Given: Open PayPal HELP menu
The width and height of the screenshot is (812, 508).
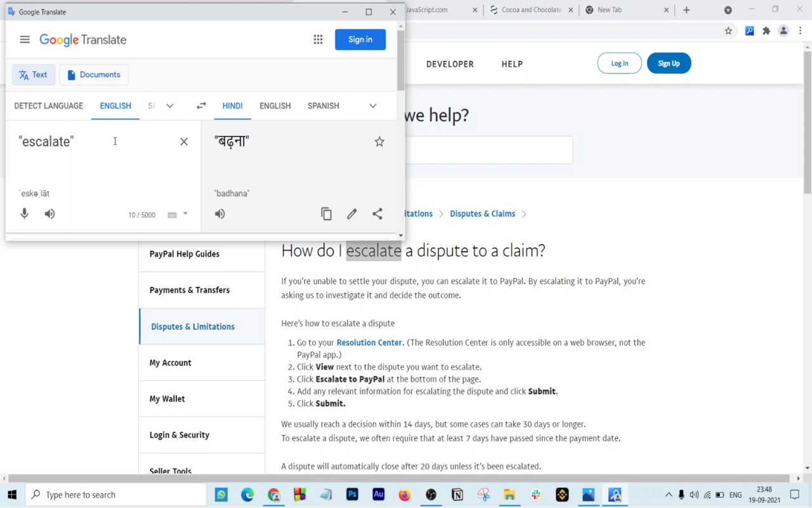Looking at the screenshot, I should coord(512,64).
